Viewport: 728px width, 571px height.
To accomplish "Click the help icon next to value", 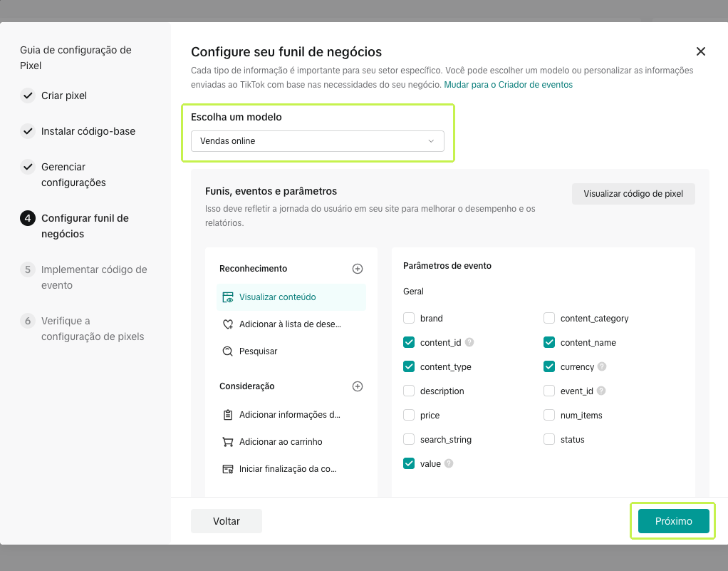I will click(449, 463).
